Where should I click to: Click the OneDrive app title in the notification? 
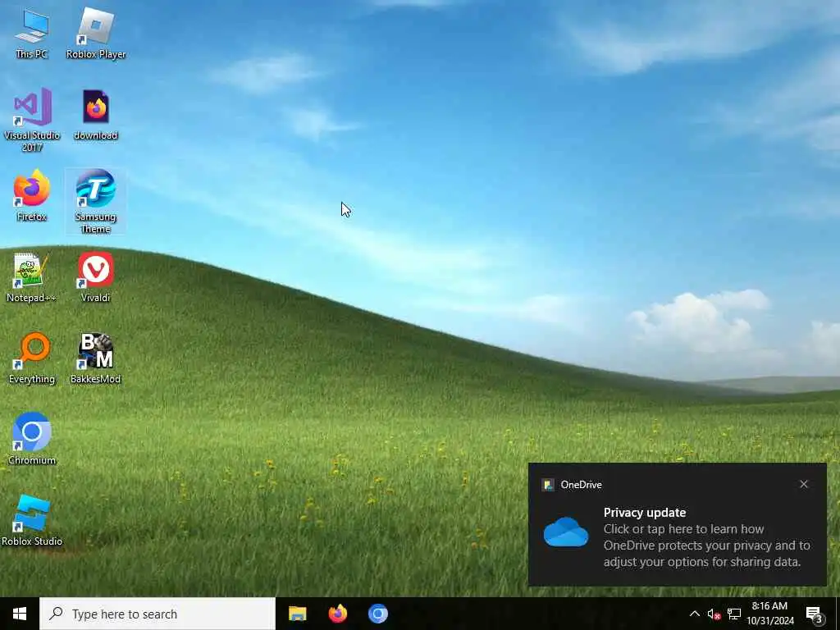581,485
